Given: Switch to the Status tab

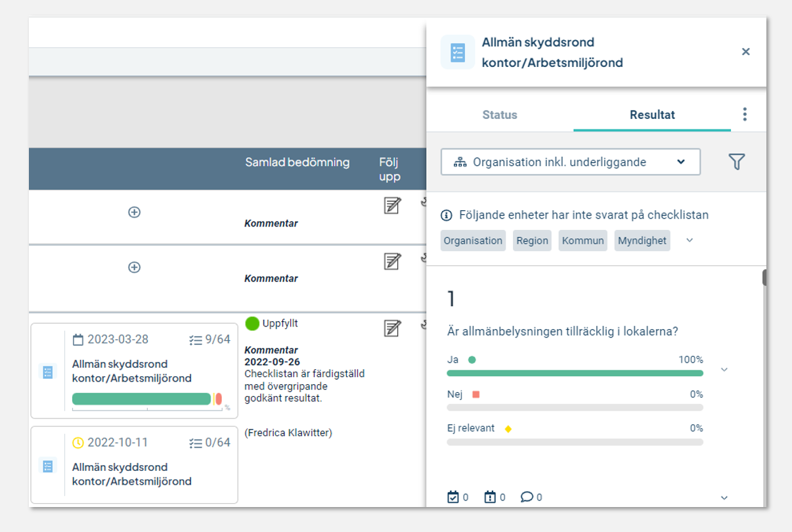Looking at the screenshot, I should pyautogui.click(x=500, y=114).
